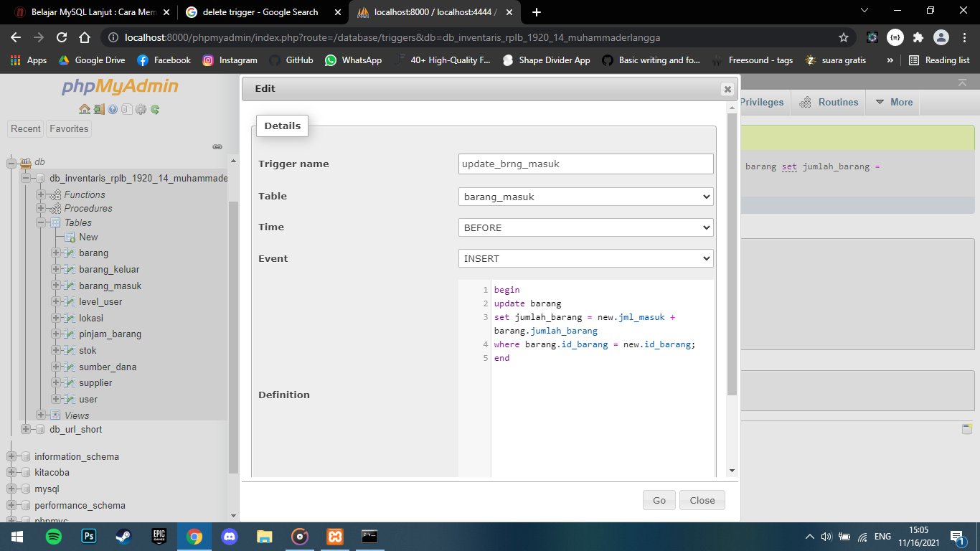The width and height of the screenshot is (980, 551).
Task: Click the Go button in Edit dialog
Action: point(659,500)
